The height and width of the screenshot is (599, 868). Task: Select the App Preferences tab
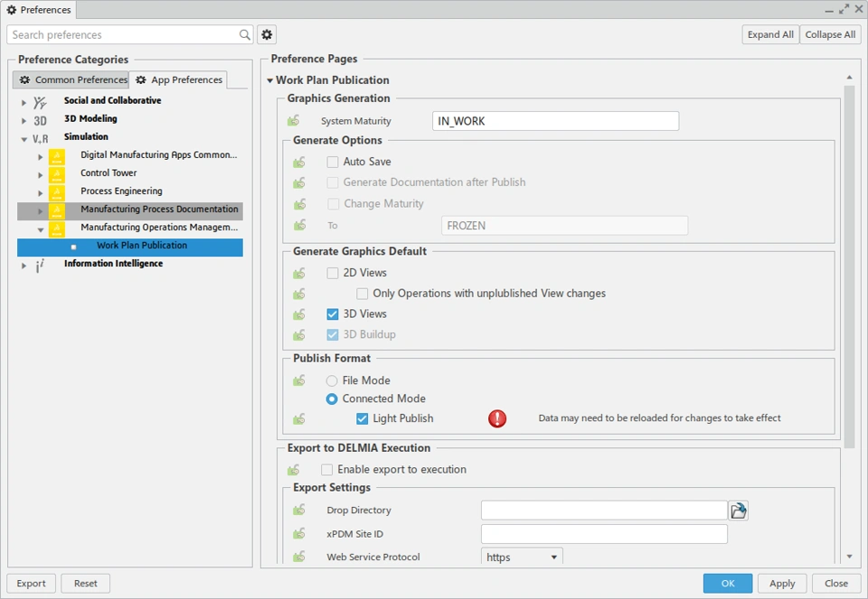click(178, 80)
